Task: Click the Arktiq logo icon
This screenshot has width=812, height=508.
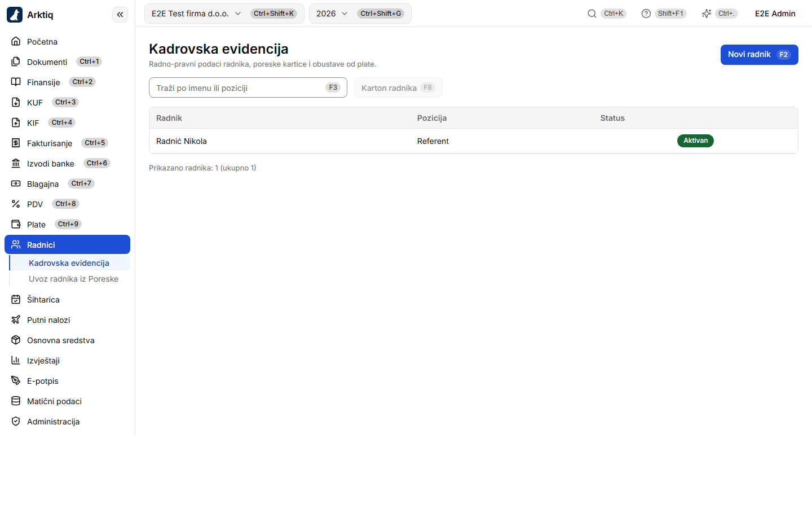Action: [15, 15]
